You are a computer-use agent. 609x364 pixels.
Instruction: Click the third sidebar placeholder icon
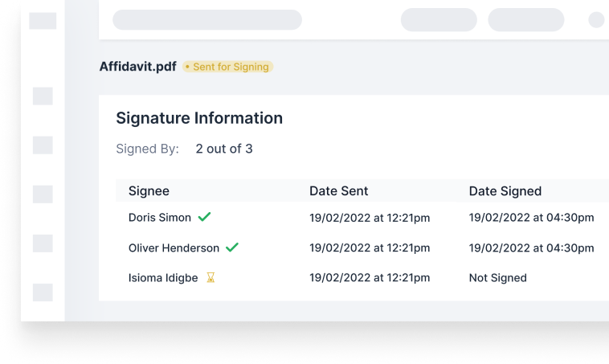[x=43, y=194]
